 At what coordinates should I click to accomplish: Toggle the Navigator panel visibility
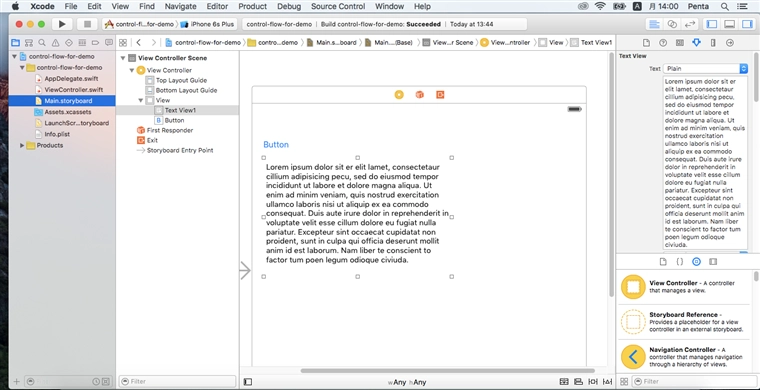712,24
